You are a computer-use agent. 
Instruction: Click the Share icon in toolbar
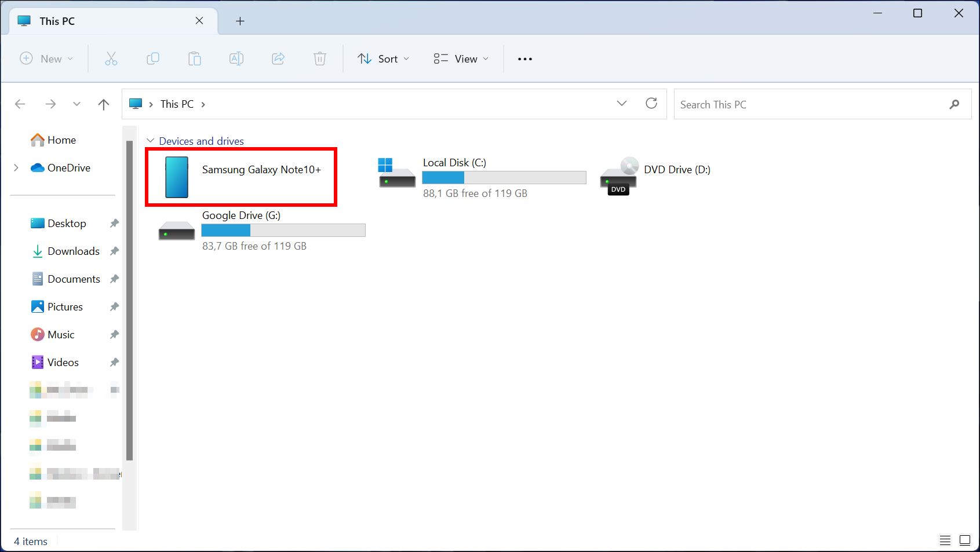(x=278, y=59)
